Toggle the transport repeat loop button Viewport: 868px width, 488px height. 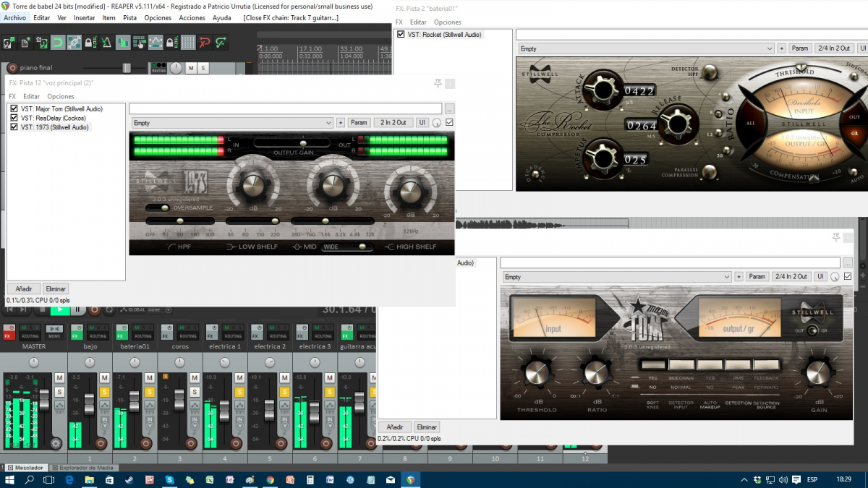[x=109, y=309]
